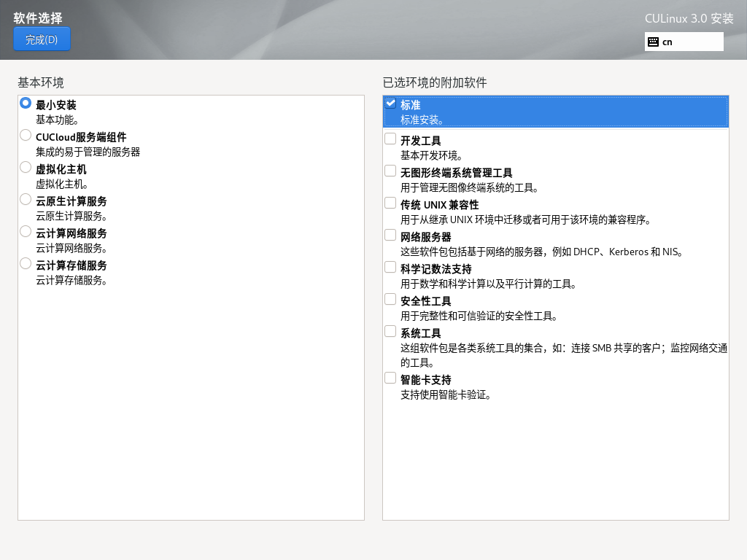Choose the 虚拟化主机 environment radio button
This screenshot has width=747, height=560.
(x=26, y=167)
